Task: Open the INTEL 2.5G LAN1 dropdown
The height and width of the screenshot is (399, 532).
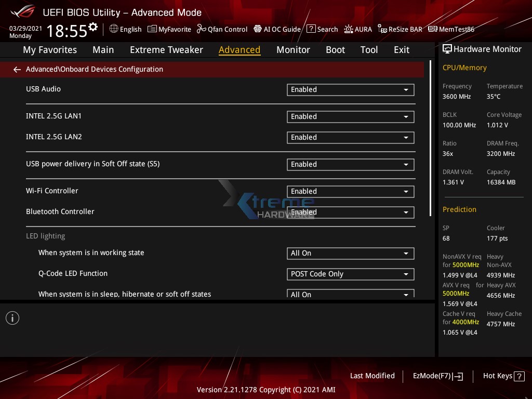Action: coord(350,116)
